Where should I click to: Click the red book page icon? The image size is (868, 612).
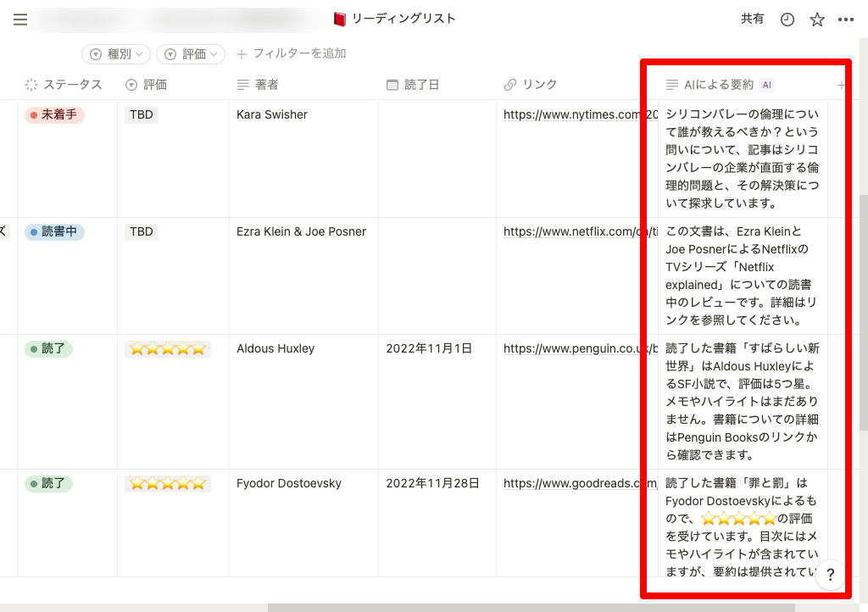pos(340,19)
